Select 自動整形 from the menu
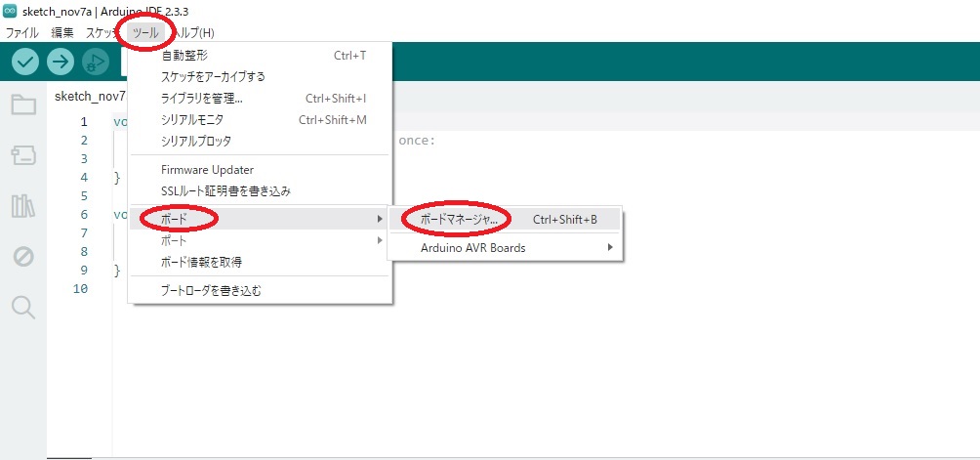Viewport: 980px width, 460px height. tap(260, 56)
